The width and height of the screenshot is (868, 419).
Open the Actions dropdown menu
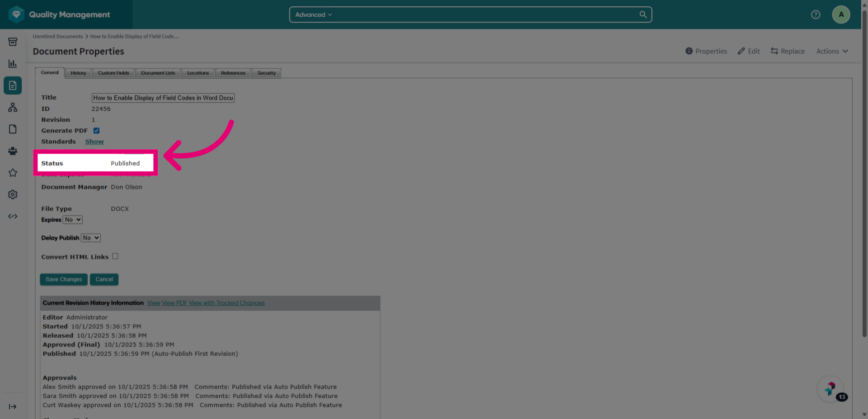coord(832,51)
